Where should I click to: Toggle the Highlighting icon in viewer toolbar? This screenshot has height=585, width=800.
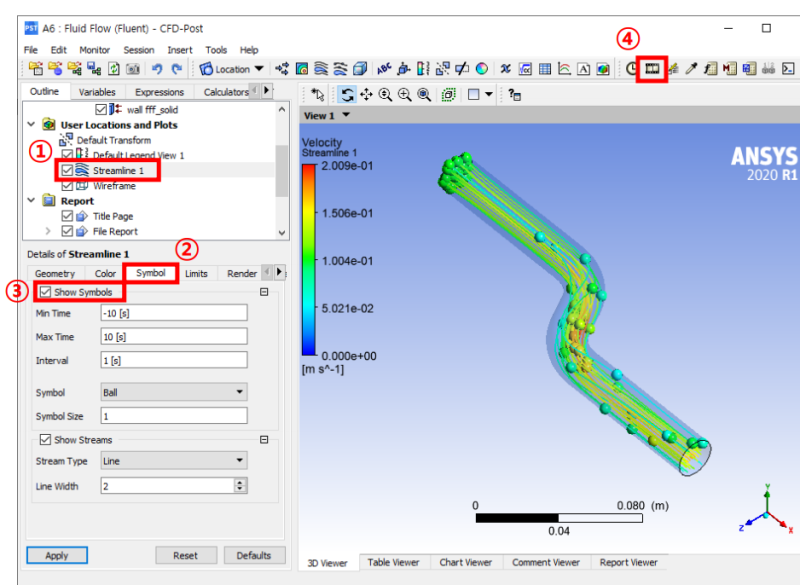tap(448, 94)
